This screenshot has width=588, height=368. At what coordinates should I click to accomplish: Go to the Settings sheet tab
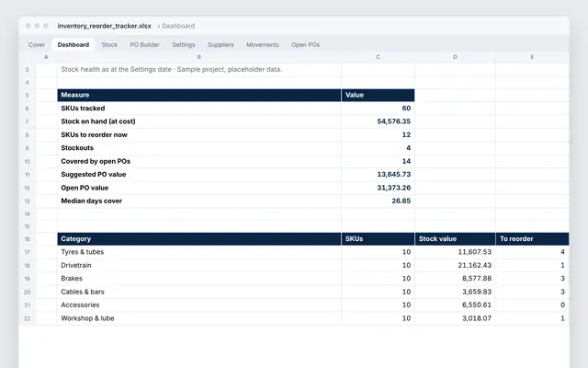[x=184, y=45]
